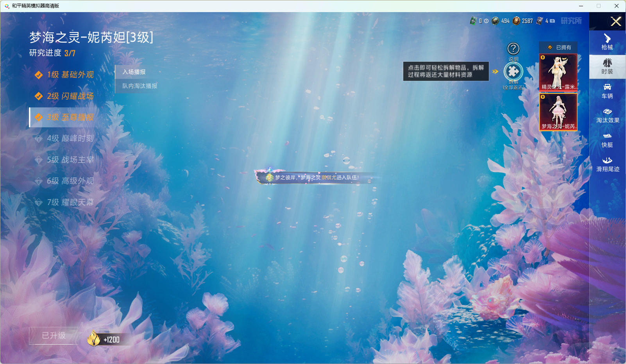Click the 梦之彼岸 entry broadcast preview banner
This screenshot has width=626, height=364.
(316, 177)
